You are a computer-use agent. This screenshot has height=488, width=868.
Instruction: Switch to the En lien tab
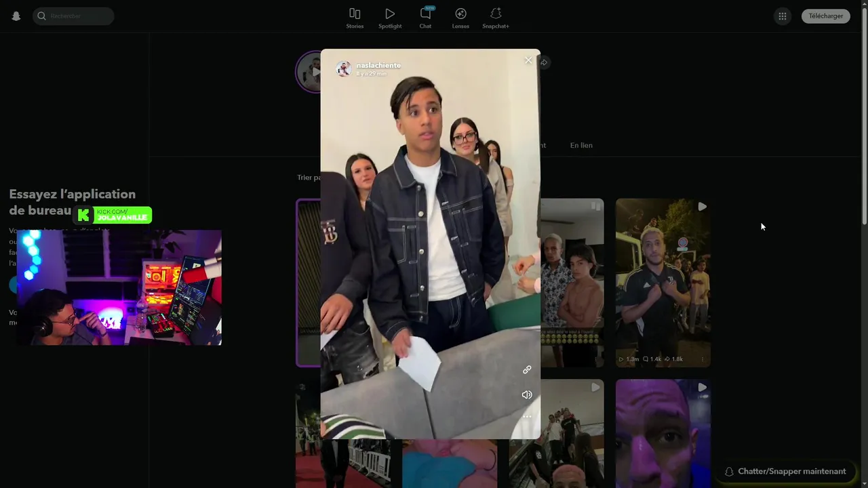(x=581, y=145)
